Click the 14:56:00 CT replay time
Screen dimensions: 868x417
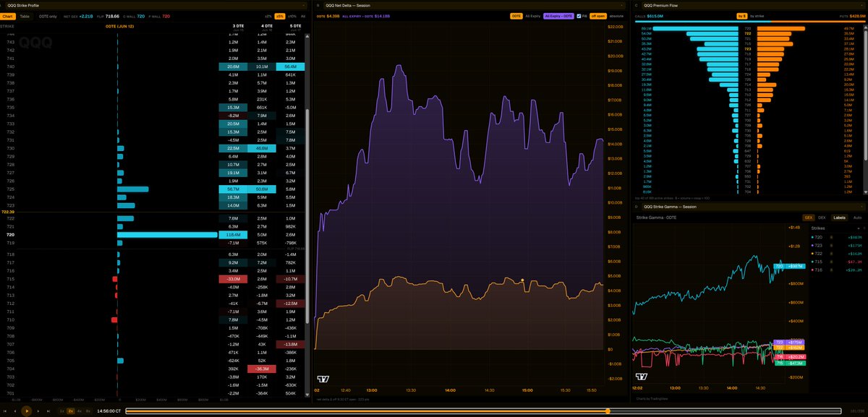[x=109, y=411]
